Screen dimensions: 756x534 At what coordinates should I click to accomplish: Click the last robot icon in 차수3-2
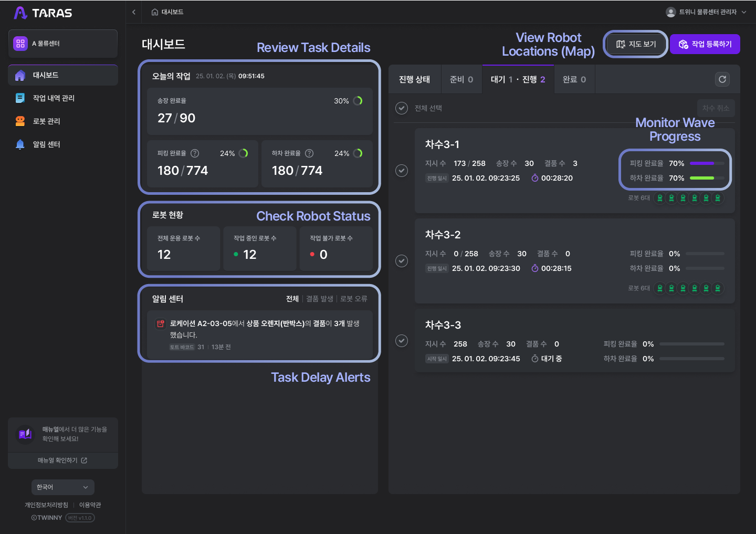[718, 288]
